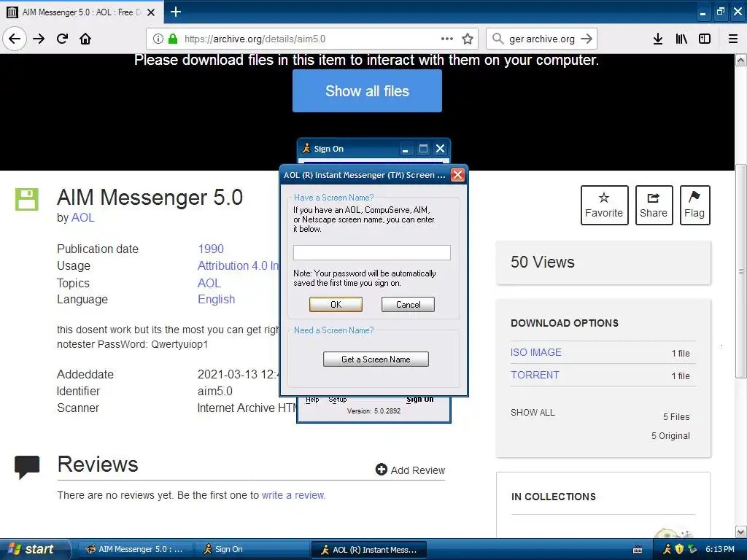Click the green secure padlock icon
The height and width of the screenshot is (560, 747).
[172, 39]
